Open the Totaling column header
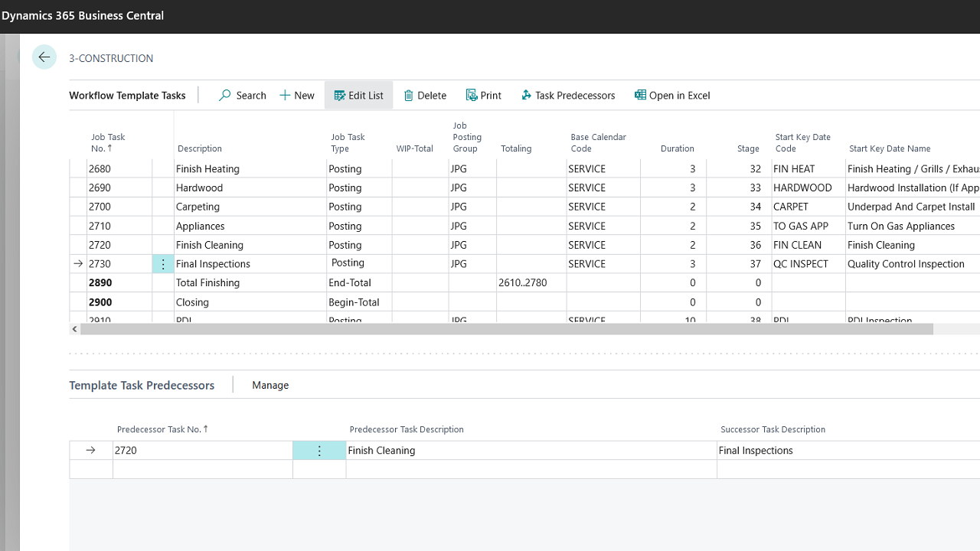The width and height of the screenshot is (980, 551). (x=516, y=148)
